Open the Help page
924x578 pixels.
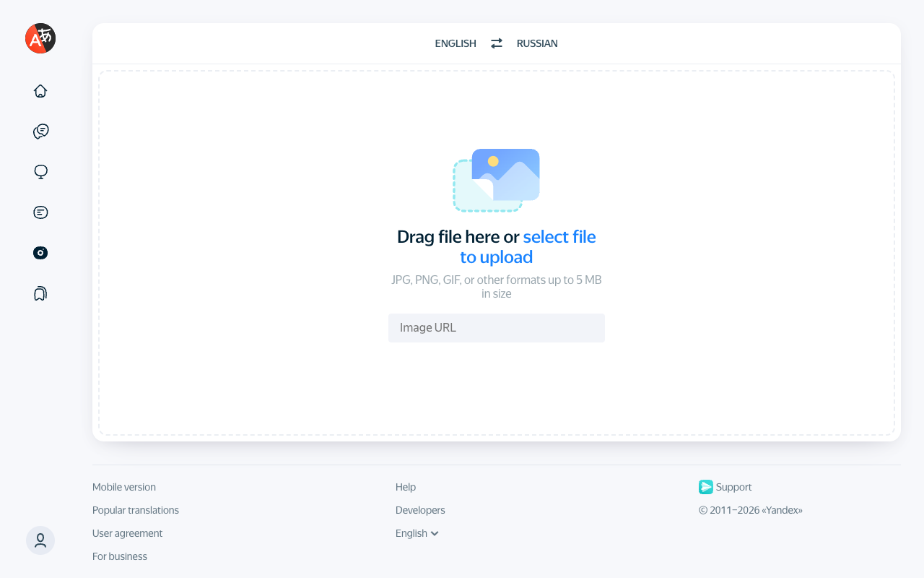click(x=406, y=487)
